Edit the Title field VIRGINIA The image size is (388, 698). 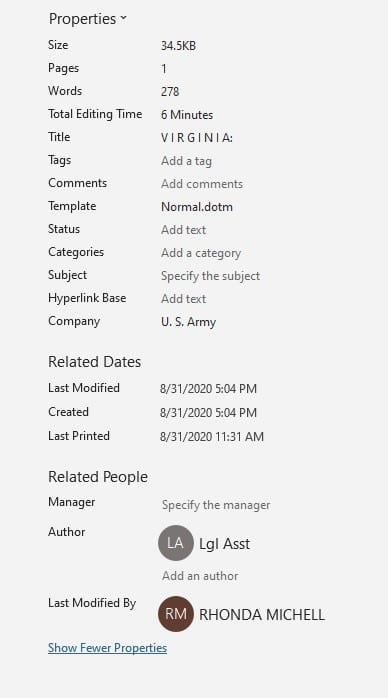coord(197,138)
